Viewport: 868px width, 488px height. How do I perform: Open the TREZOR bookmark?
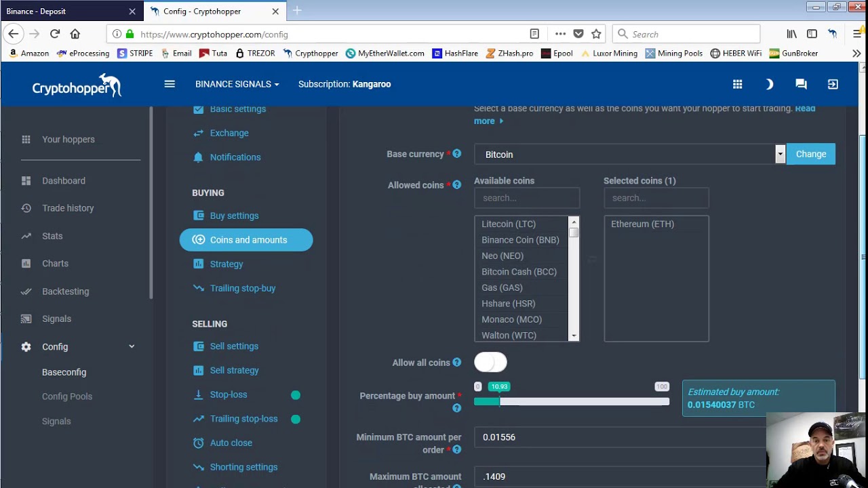(255, 53)
